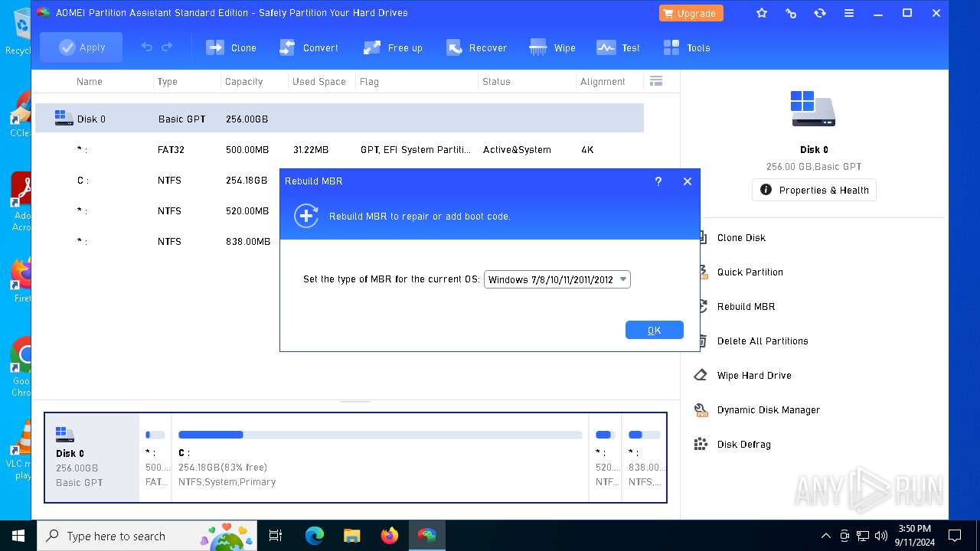Click the Wipe Hard Drive eraser icon
The image size is (980, 551).
701,375
